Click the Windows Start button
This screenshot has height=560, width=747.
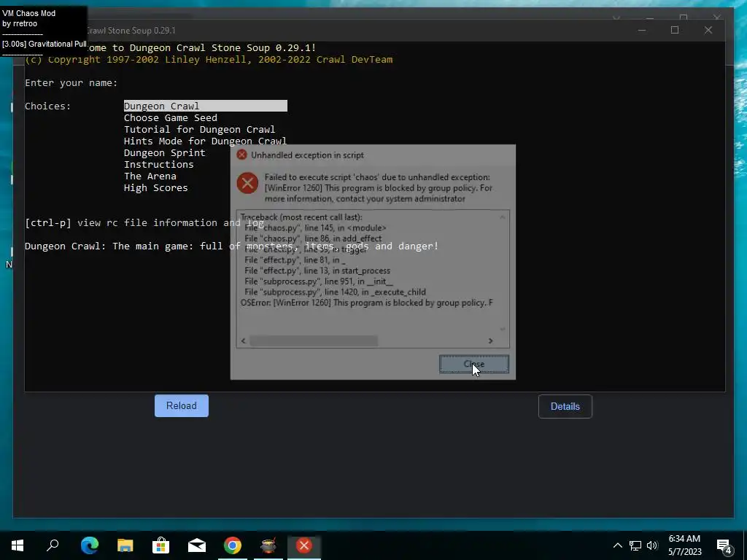(18, 545)
